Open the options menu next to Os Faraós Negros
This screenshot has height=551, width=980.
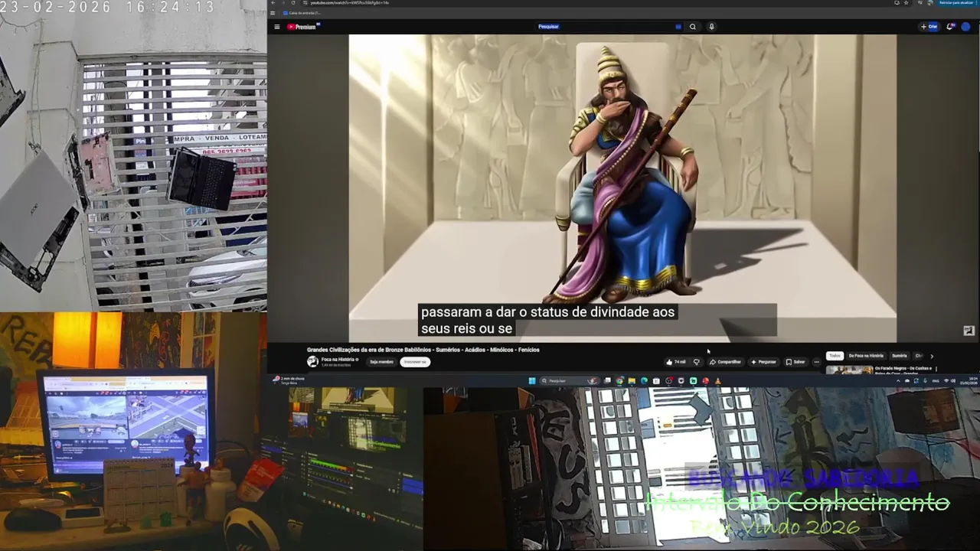click(936, 369)
